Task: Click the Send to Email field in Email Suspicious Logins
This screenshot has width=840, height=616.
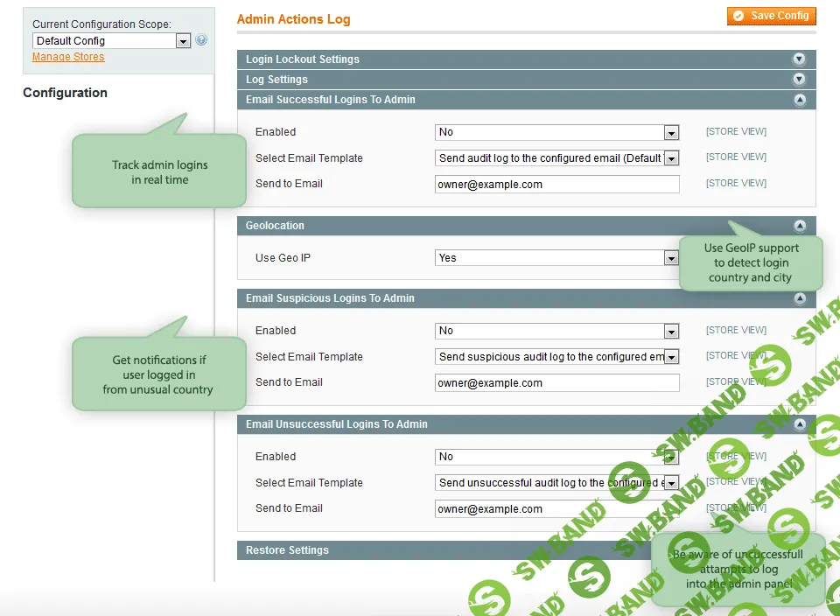Action: tap(557, 382)
